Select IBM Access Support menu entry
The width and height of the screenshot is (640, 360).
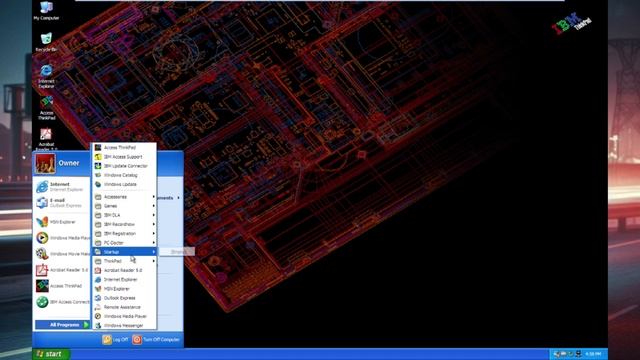(124, 157)
